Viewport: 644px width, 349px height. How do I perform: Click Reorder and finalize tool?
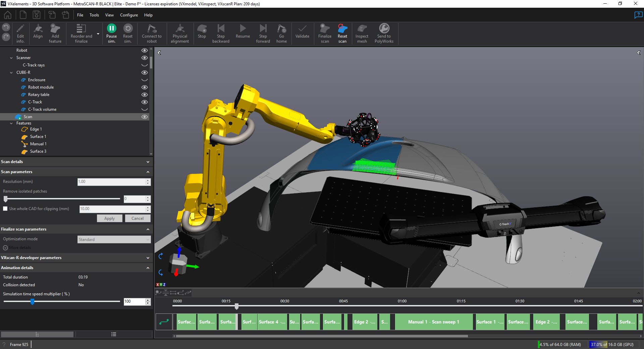point(81,34)
